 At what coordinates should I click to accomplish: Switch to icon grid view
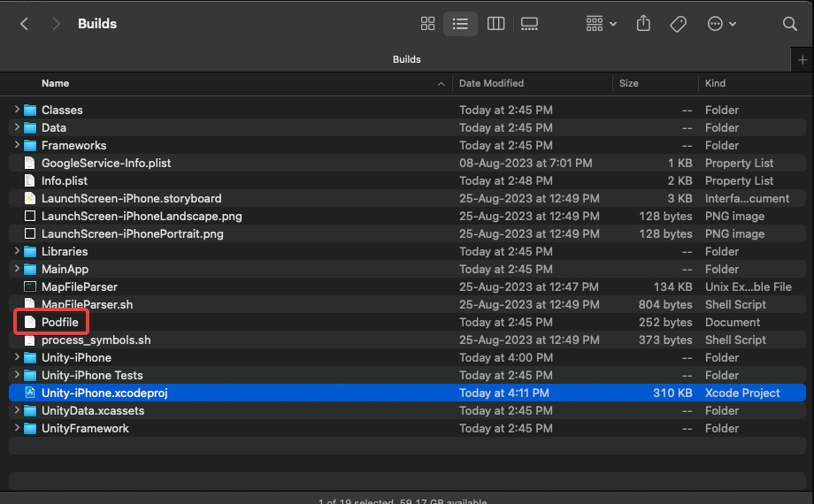427,24
